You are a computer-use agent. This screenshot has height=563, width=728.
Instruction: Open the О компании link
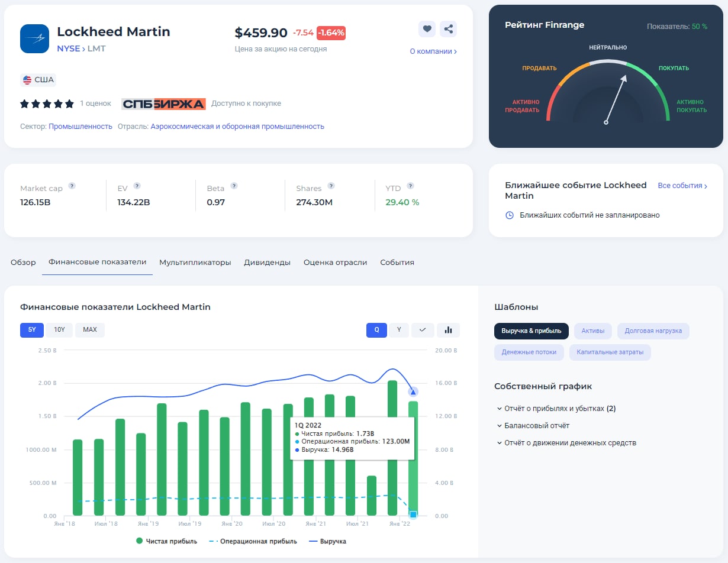pos(433,51)
